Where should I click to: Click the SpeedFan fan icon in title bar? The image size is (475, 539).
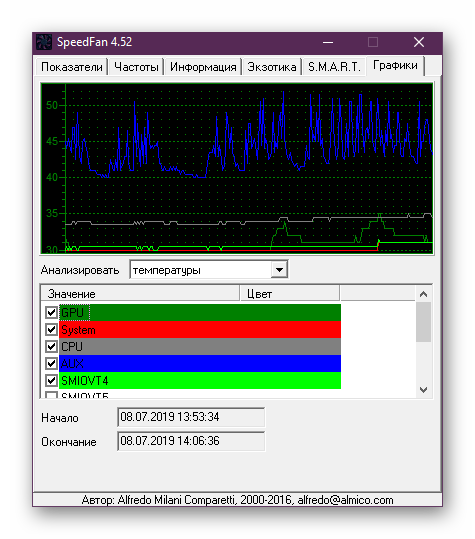(x=44, y=42)
